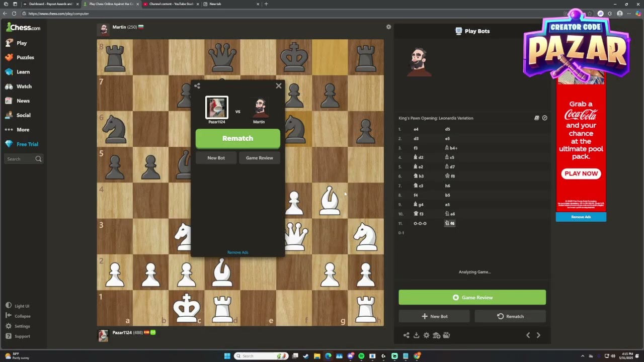Click Remove Ads link in popup
Image resolution: width=644 pixels, height=362 pixels.
tap(237, 252)
